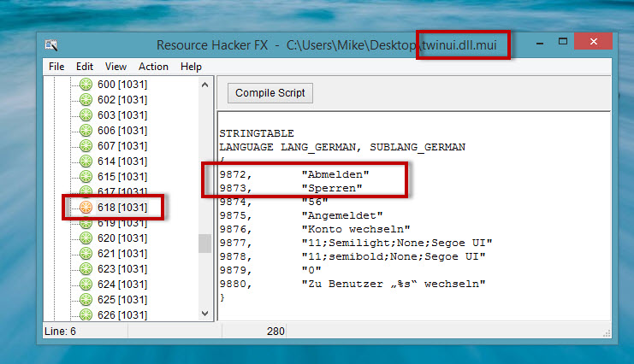Click the Resource Hacker app icon in title bar
Viewport: 634px width, 364px height.
(51, 45)
